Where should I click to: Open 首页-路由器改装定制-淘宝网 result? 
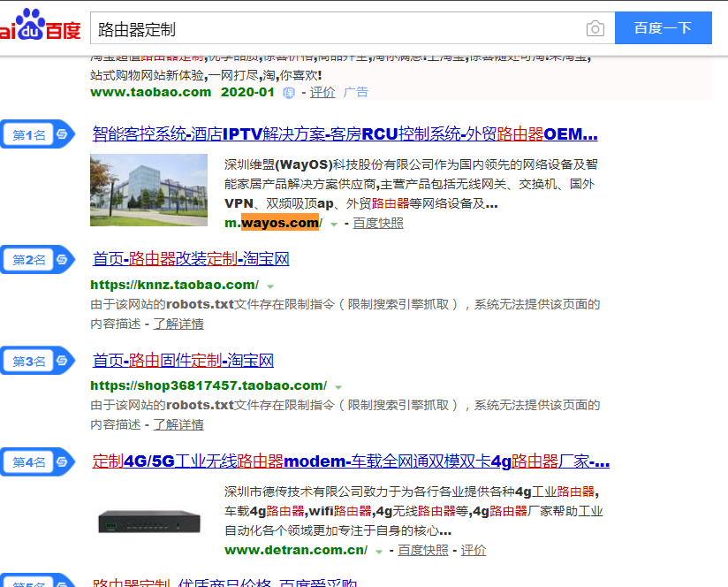click(191, 259)
